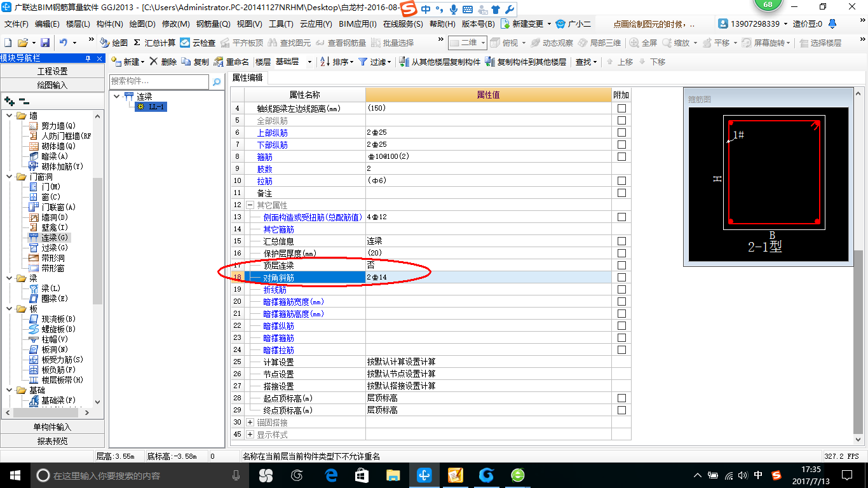
Task: Toggle 附加 checkbox for 顶层连梁 row
Action: pyautogui.click(x=621, y=266)
